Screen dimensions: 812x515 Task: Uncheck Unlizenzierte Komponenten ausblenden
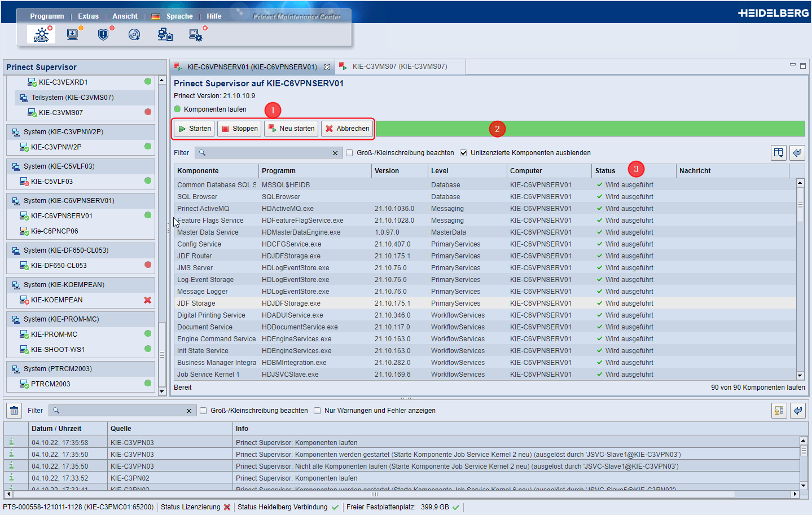(x=463, y=153)
